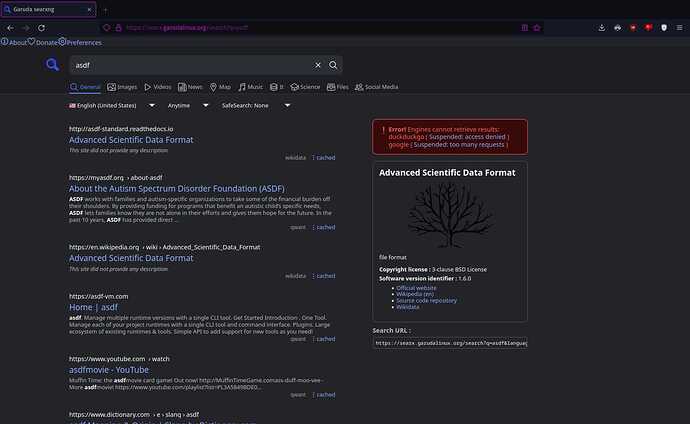Switch to the Map tab
Screen dimensions: 690x424
tap(220, 87)
